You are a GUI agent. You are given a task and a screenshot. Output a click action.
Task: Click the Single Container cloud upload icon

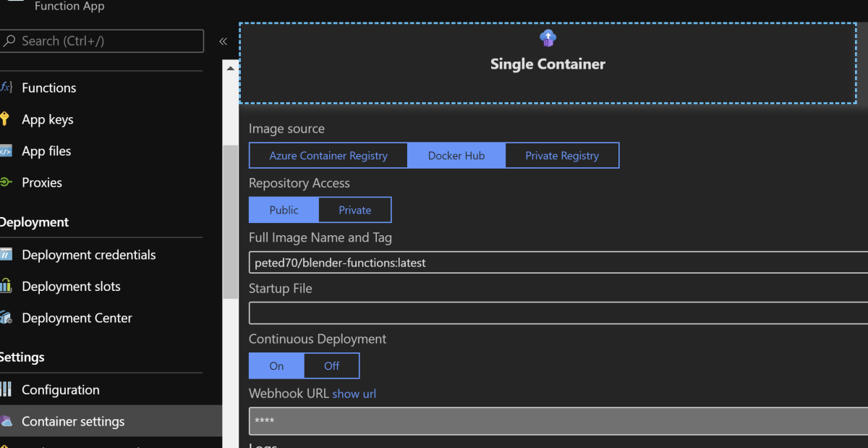(548, 38)
